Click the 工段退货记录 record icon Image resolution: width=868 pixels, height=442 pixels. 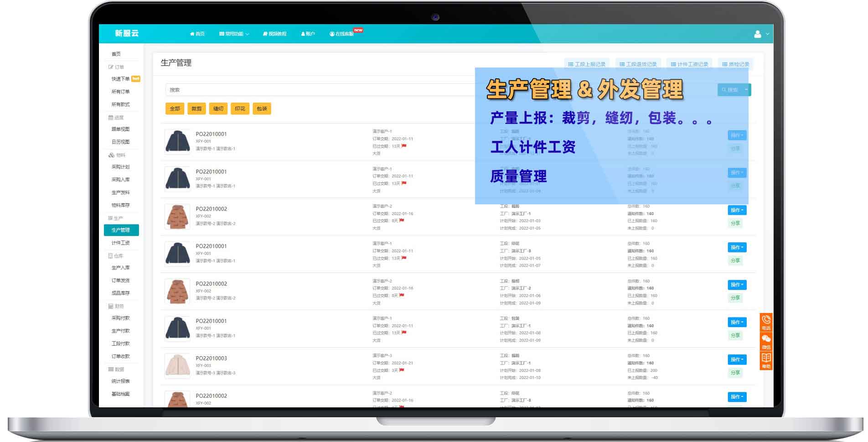coord(638,63)
